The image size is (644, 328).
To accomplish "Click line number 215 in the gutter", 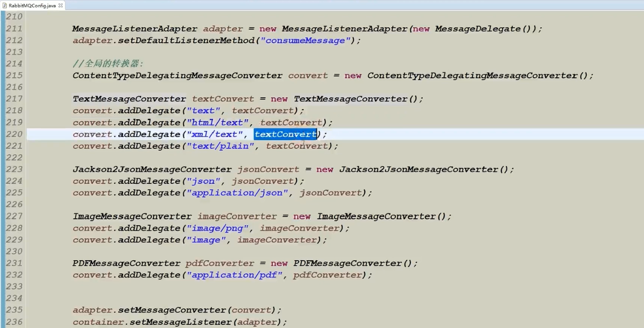I will coord(14,76).
